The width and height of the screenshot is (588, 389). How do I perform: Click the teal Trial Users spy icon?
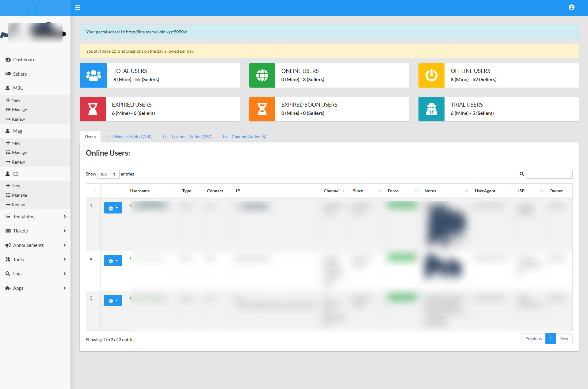click(431, 109)
